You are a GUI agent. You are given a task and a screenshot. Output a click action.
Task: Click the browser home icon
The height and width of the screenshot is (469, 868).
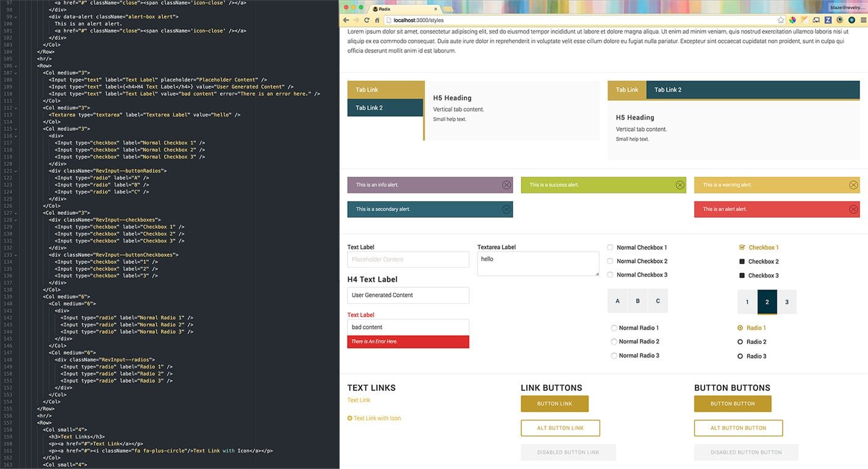pos(377,20)
